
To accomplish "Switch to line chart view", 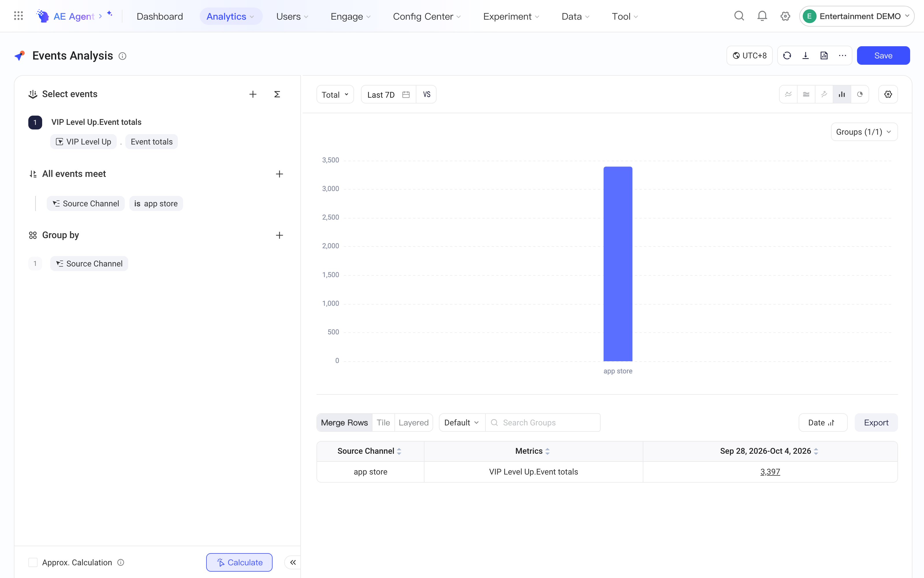I will [x=789, y=95].
